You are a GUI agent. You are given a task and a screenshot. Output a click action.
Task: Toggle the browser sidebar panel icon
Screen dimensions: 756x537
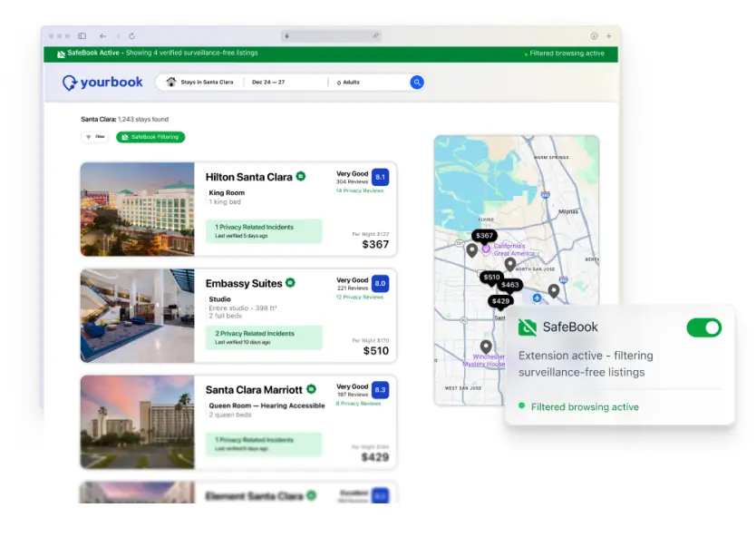click(82, 35)
